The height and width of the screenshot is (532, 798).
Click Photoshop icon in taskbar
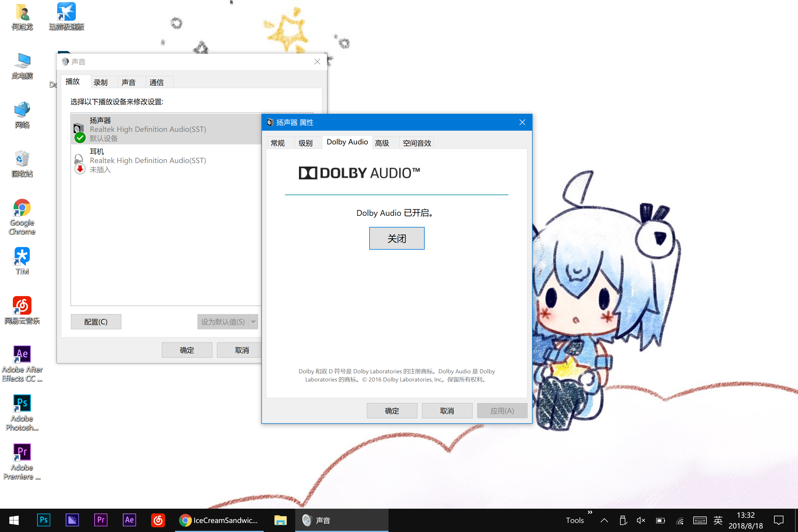[43, 520]
